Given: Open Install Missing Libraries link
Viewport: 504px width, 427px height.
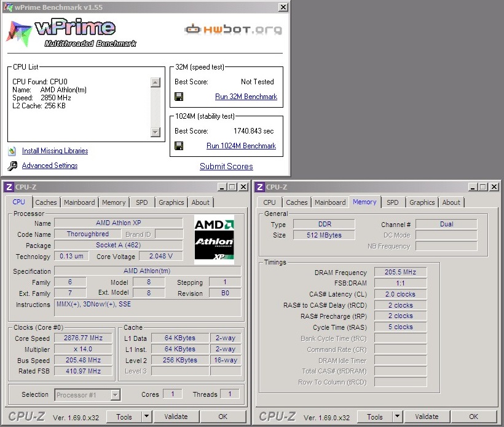Looking at the screenshot, I should [x=55, y=151].
